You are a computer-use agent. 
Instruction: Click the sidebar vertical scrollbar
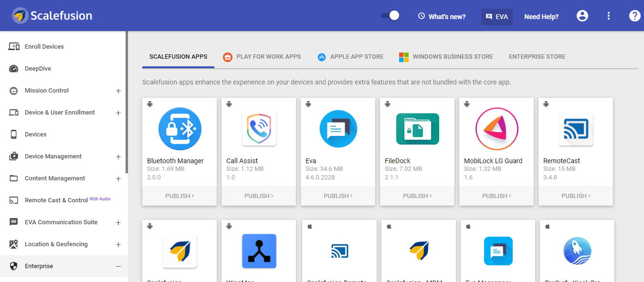[x=127, y=102]
